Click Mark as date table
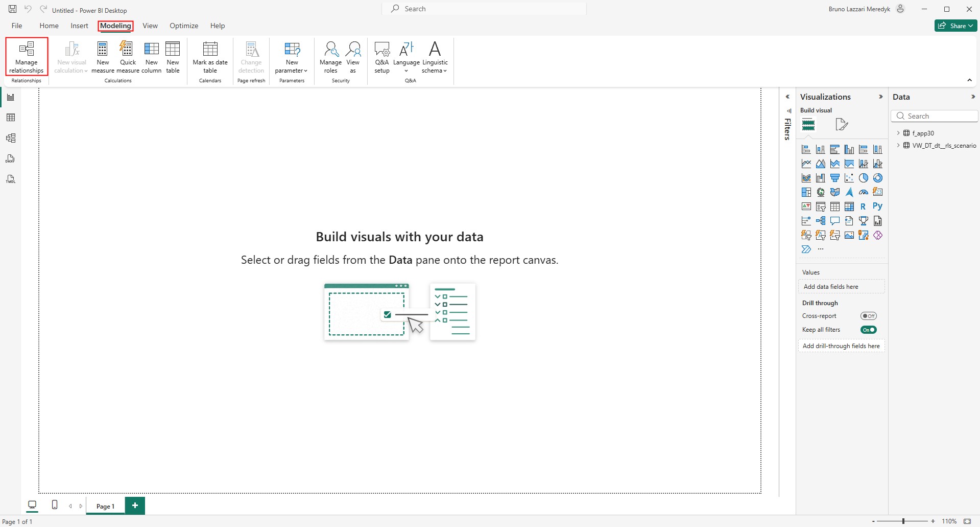 pyautogui.click(x=210, y=57)
